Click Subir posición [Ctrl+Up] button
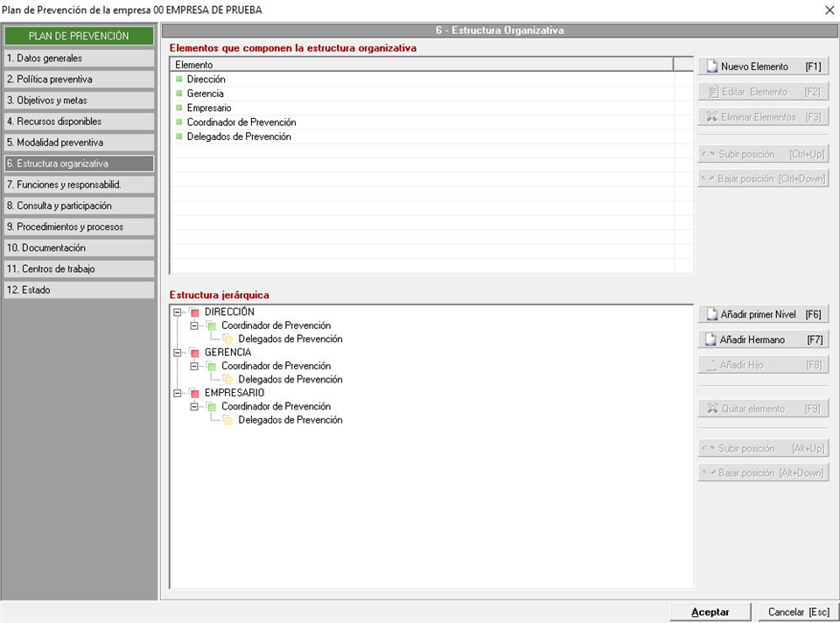The image size is (840, 623). [x=763, y=154]
